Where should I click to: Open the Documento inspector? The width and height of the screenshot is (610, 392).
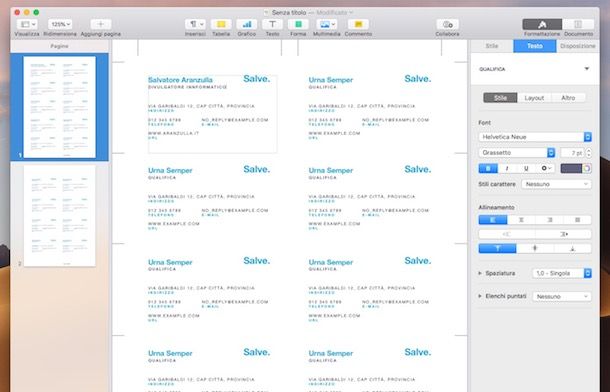coord(578,24)
